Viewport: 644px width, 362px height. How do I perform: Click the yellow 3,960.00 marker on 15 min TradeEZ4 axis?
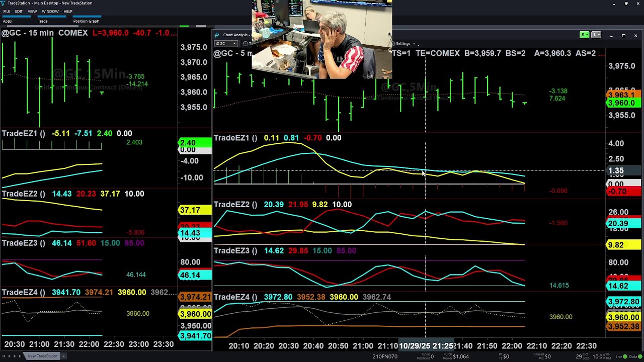point(195,314)
